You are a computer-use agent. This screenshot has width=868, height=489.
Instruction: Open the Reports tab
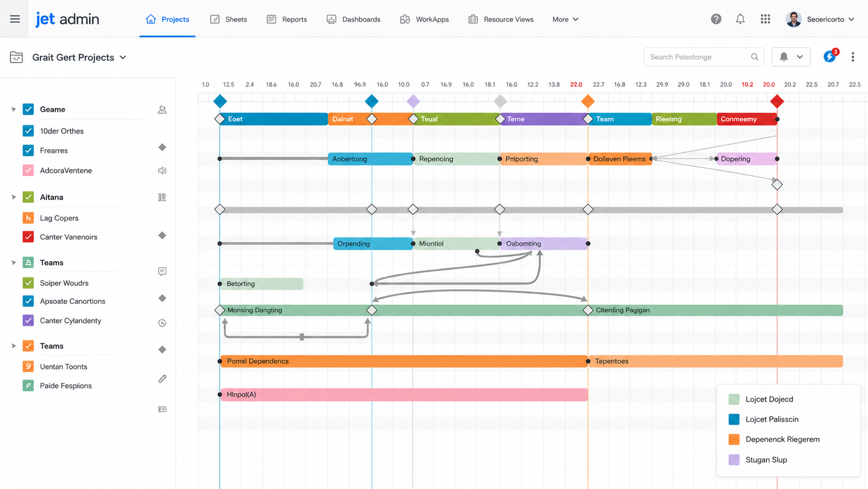(x=287, y=19)
